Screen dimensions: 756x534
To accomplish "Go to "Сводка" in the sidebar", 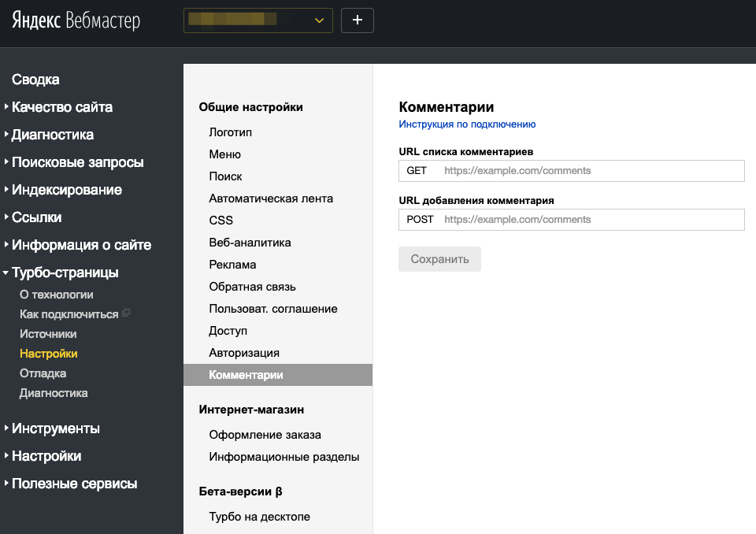I will (34, 79).
